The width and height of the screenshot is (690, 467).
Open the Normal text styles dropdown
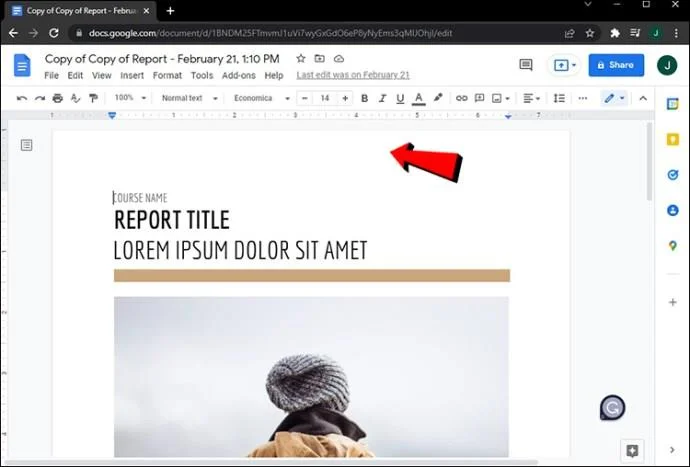tap(189, 98)
